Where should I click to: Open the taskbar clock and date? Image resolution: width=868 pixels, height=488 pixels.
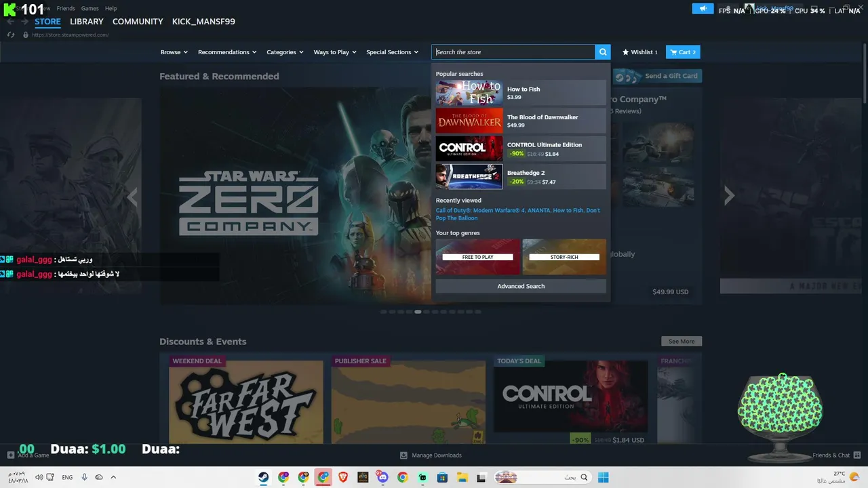coord(18,477)
